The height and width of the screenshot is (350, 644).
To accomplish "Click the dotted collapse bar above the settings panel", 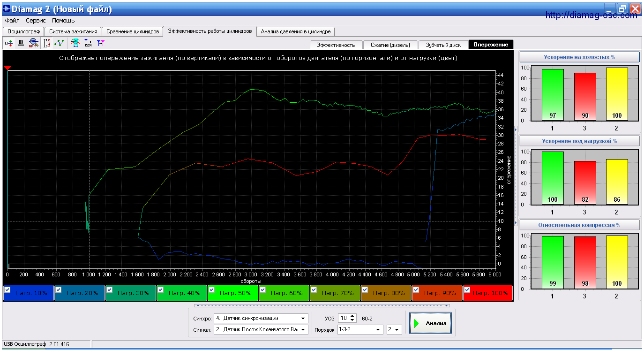I will (x=322, y=305).
